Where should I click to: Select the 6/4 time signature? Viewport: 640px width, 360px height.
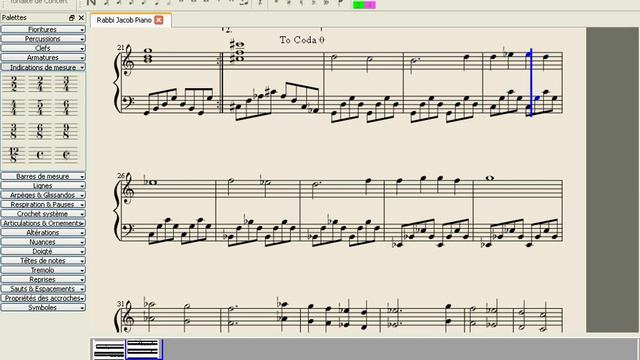coord(66,107)
